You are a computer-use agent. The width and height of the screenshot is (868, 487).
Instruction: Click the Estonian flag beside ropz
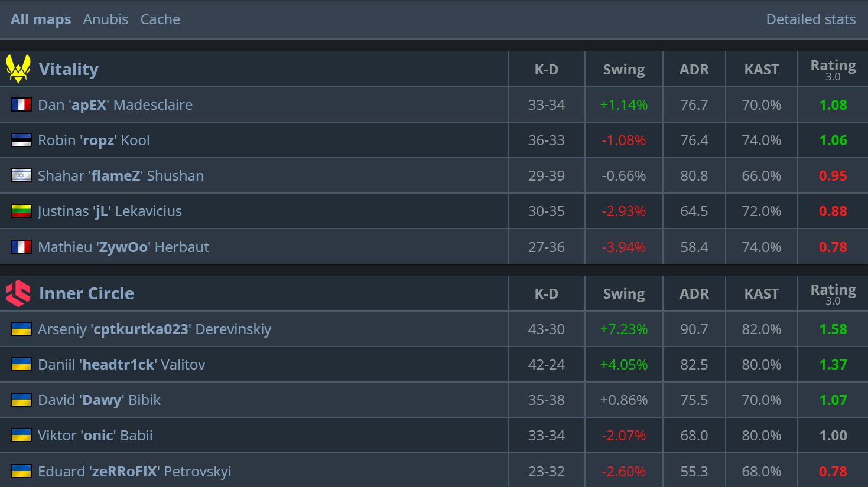point(21,140)
